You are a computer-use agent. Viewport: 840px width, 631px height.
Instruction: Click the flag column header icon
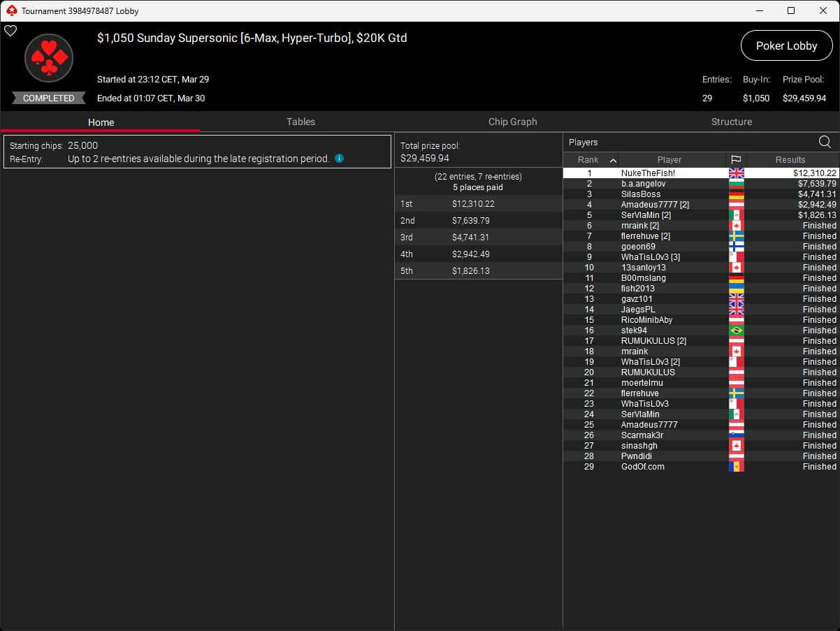tap(736, 160)
